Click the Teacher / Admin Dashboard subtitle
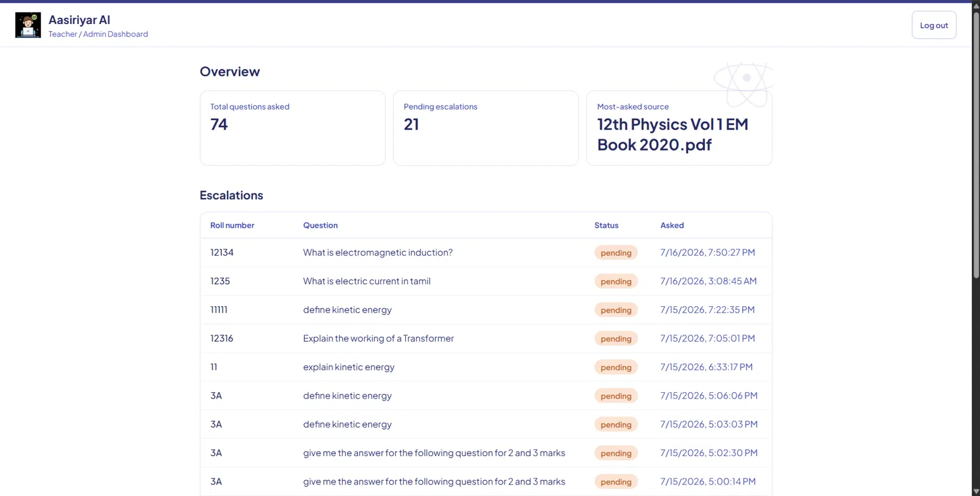This screenshot has width=980, height=496. click(x=98, y=34)
